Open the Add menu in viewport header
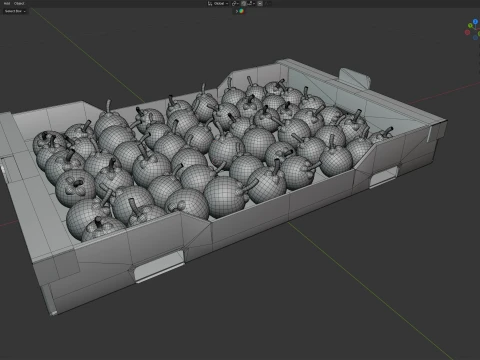This screenshot has height=360, width=480. 7,3
